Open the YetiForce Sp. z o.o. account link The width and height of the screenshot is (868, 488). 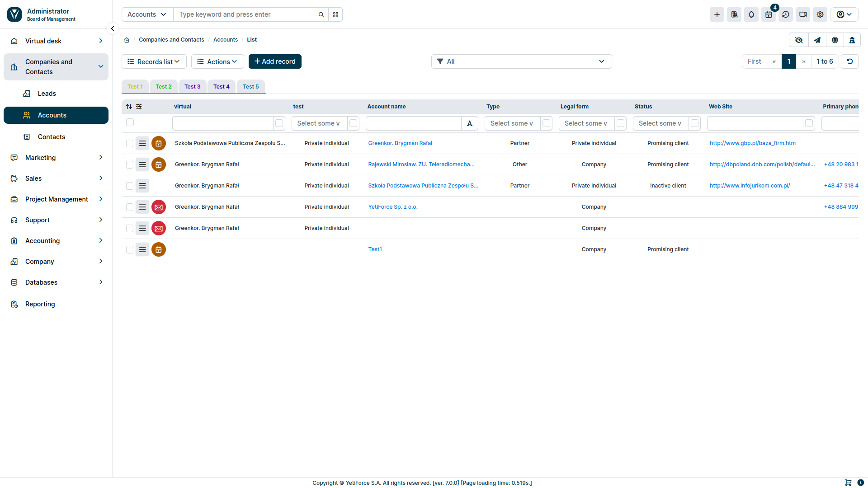pos(393,207)
